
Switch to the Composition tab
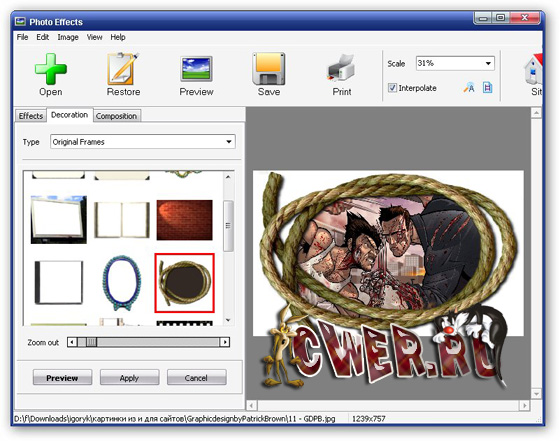(x=116, y=116)
